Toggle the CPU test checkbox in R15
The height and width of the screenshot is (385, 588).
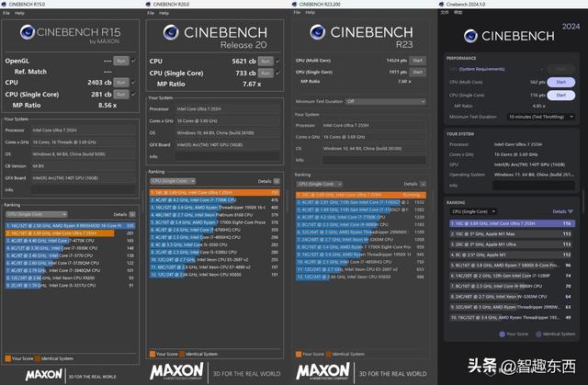coord(134,82)
